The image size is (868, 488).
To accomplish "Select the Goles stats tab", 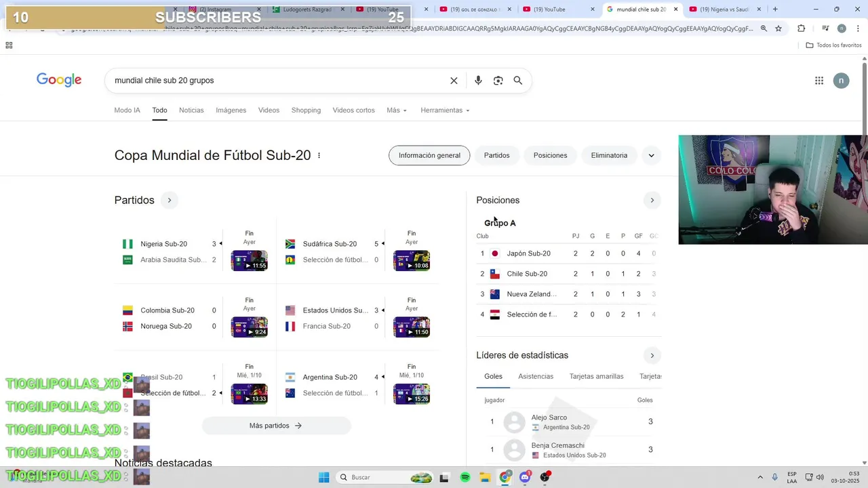I will point(493,376).
